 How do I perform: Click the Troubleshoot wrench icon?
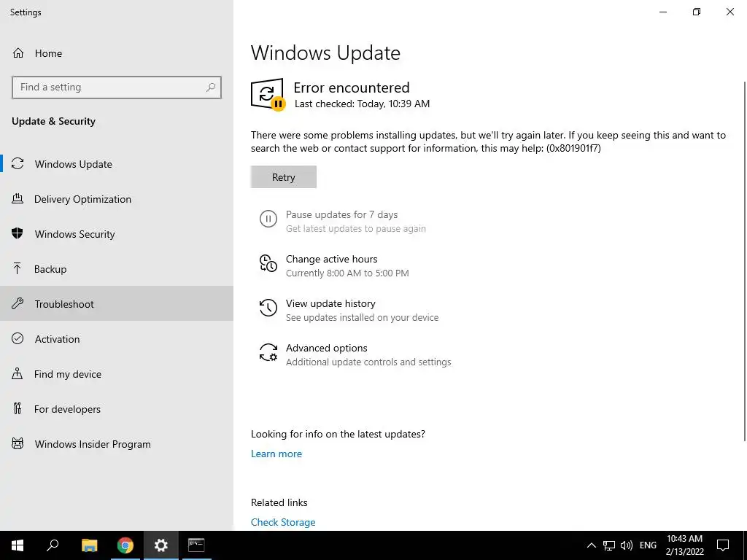[18, 303]
